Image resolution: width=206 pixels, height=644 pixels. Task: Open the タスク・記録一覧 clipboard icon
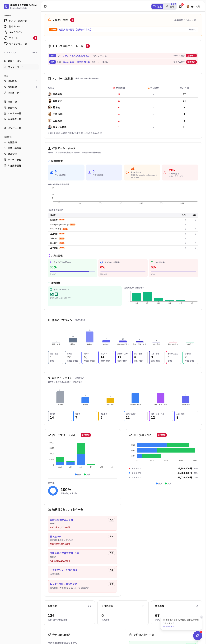(x=6, y=21)
